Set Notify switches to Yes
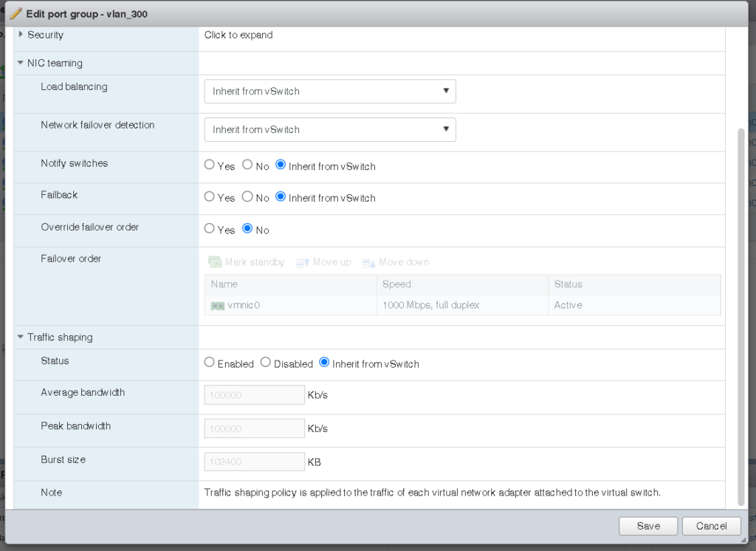 pos(209,165)
